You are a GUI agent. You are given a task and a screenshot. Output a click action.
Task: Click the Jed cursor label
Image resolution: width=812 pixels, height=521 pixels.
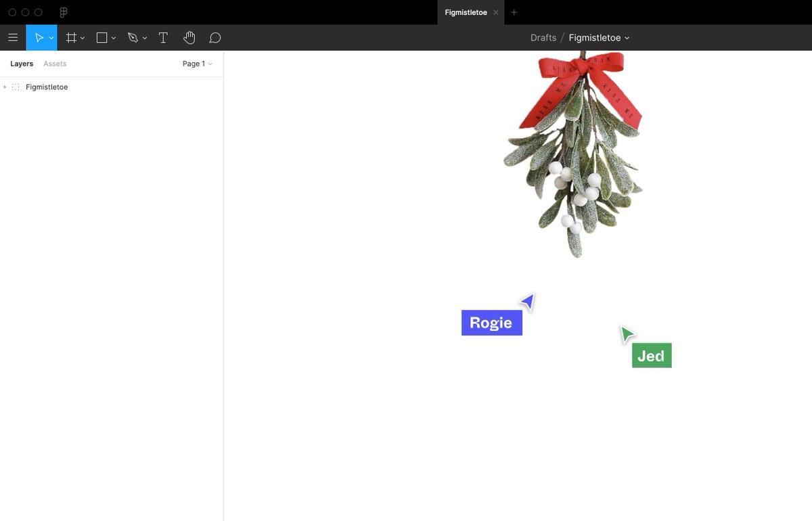point(652,355)
